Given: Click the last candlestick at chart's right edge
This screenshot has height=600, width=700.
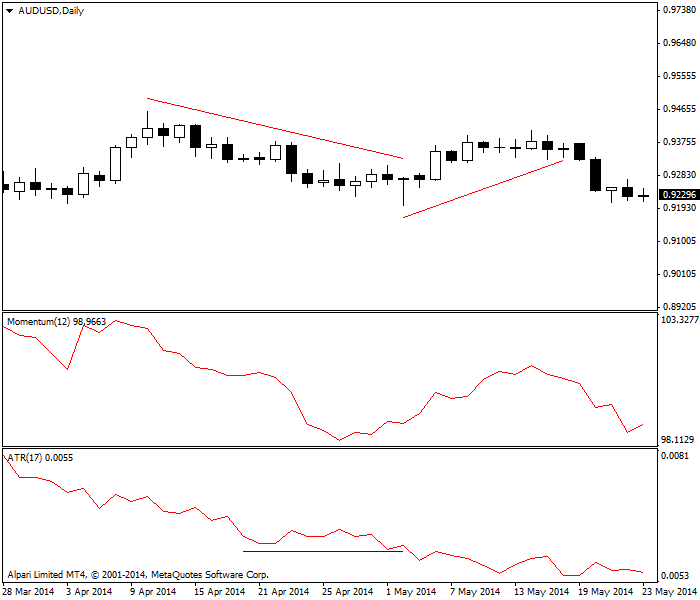Looking at the screenshot, I should (643, 196).
